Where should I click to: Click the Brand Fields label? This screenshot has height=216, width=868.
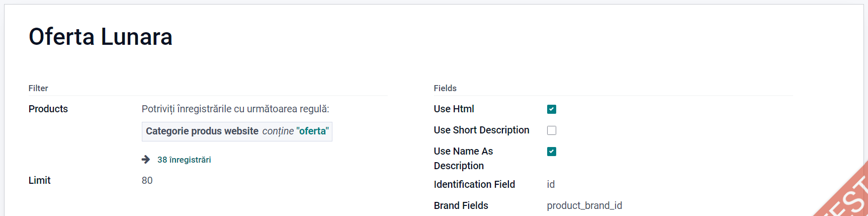pos(461,205)
